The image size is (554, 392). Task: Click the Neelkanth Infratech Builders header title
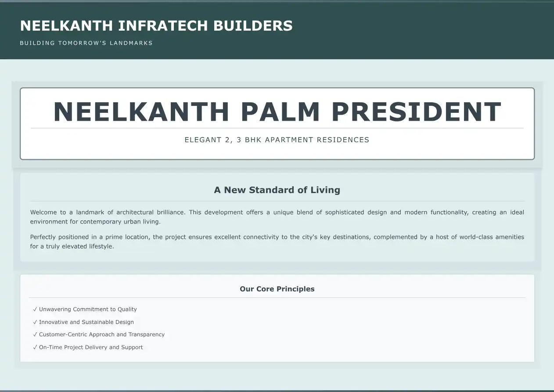pos(156,26)
